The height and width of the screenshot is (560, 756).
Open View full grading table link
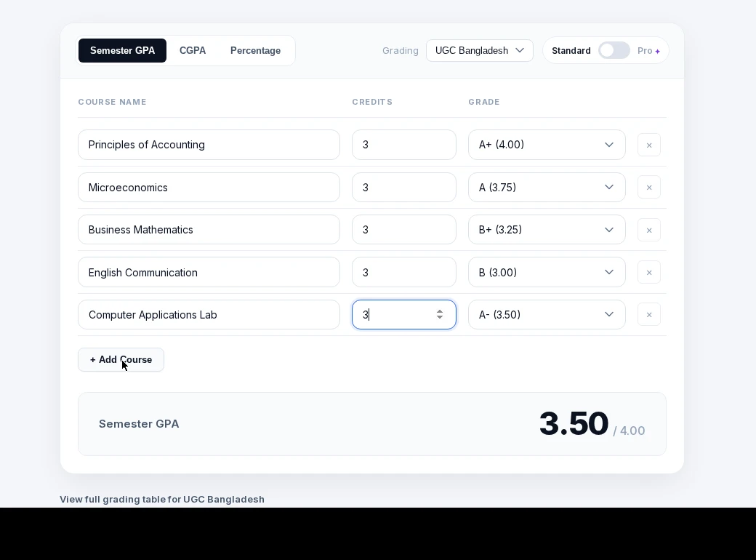pos(162,499)
